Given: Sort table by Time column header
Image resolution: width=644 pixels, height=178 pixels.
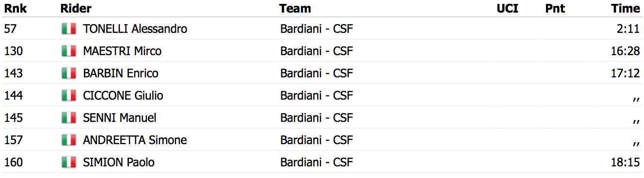Looking at the screenshot, I should pos(626,8).
